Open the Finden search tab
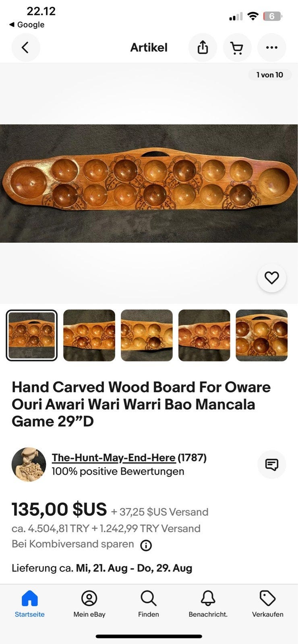The height and width of the screenshot is (644, 298). [x=149, y=604]
